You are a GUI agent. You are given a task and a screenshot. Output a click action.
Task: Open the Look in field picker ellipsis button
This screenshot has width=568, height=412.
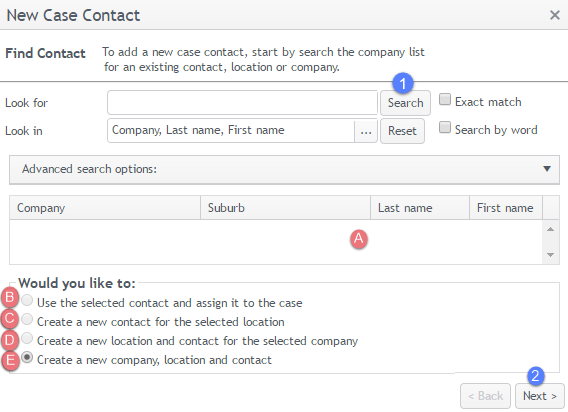coord(366,131)
